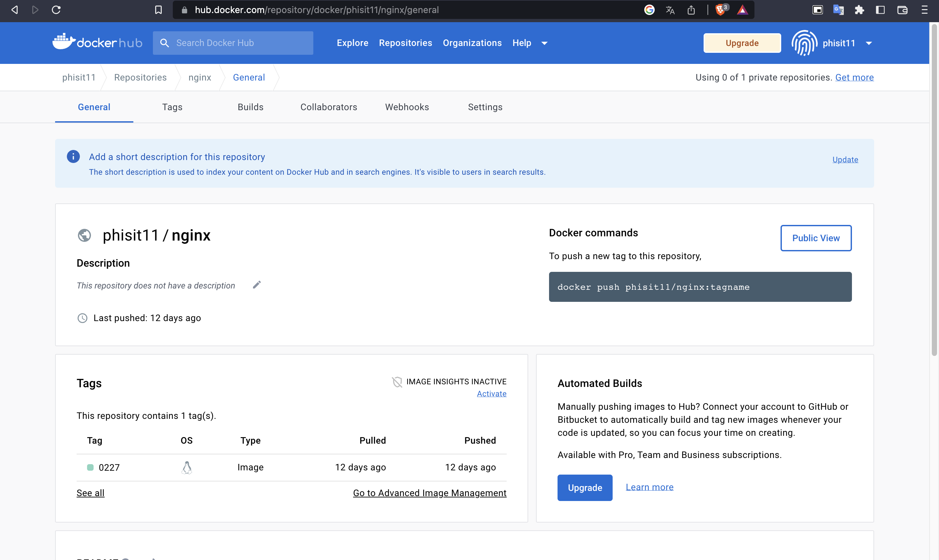
Task: Click the info icon in the description banner
Action: [73, 156]
